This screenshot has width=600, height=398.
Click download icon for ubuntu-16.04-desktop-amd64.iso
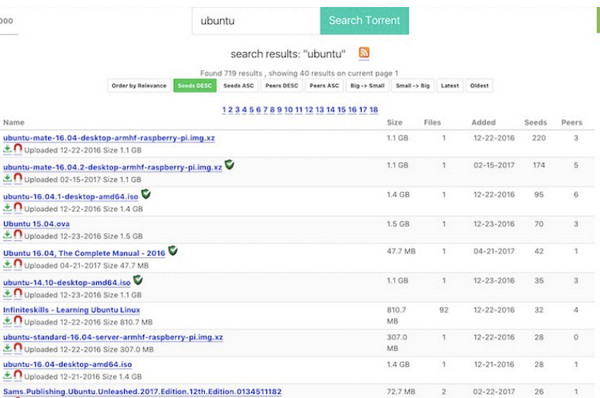click(7, 376)
